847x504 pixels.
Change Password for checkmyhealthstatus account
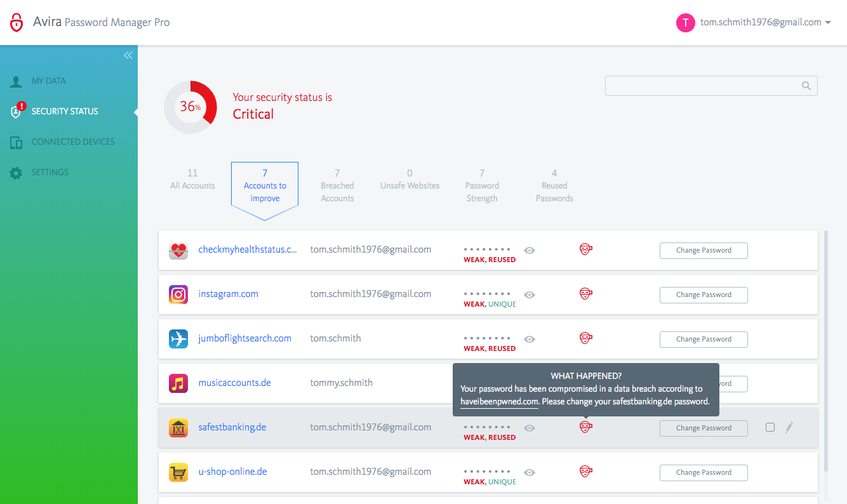pyautogui.click(x=704, y=250)
